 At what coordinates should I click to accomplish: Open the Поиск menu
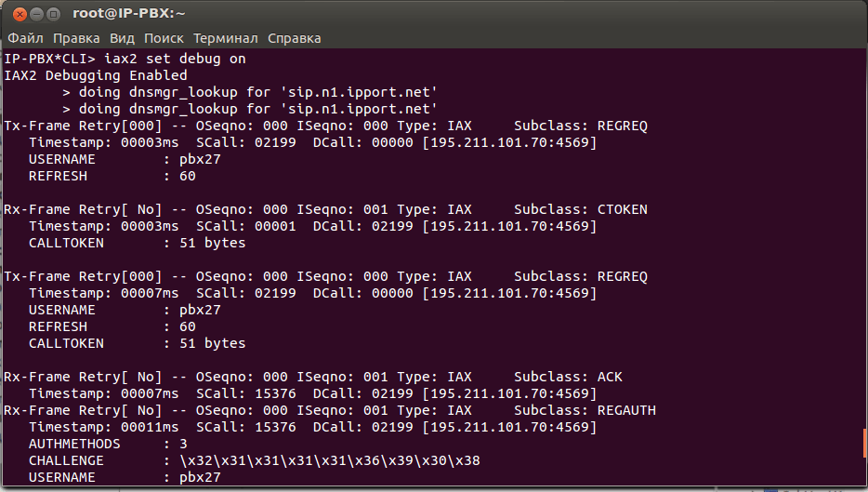coord(164,38)
